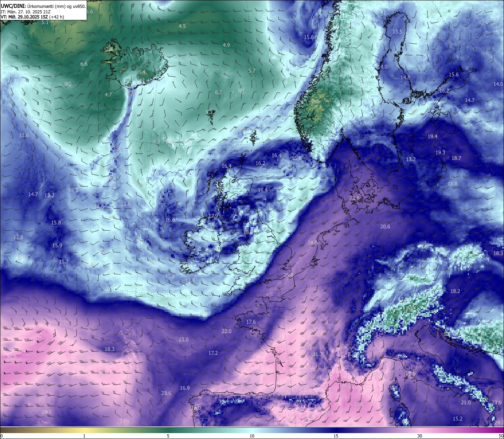Select the 4.9 value label
Screen dimensions: 504x439
pyautogui.click(x=226, y=45)
